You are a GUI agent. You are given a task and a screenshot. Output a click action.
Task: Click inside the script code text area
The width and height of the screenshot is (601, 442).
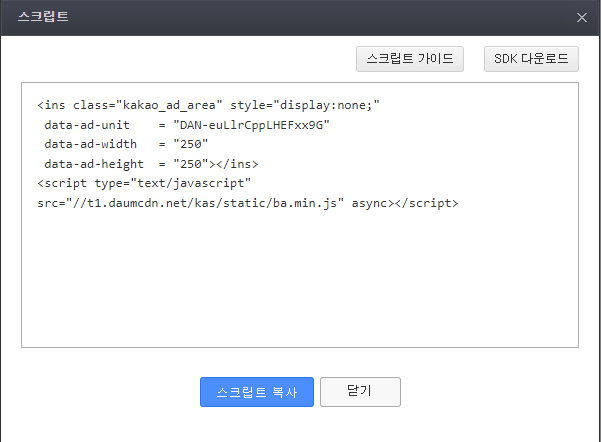[x=300, y=215]
